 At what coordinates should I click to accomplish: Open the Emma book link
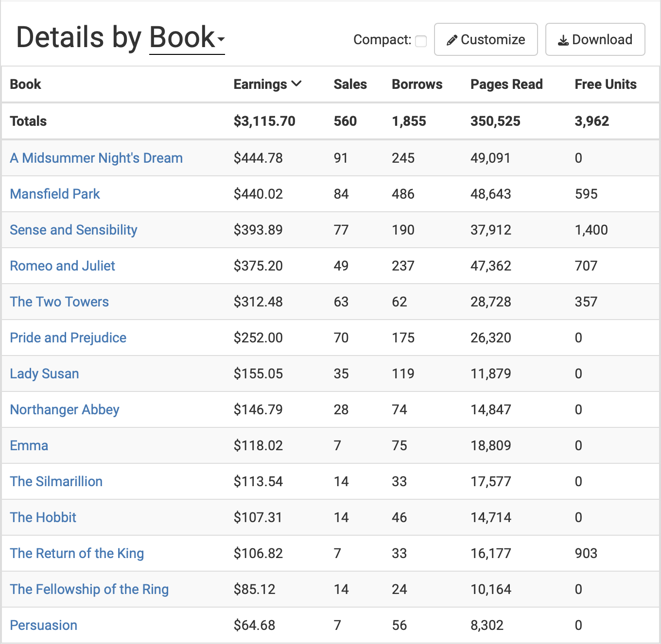pyautogui.click(x=29, y=445)
